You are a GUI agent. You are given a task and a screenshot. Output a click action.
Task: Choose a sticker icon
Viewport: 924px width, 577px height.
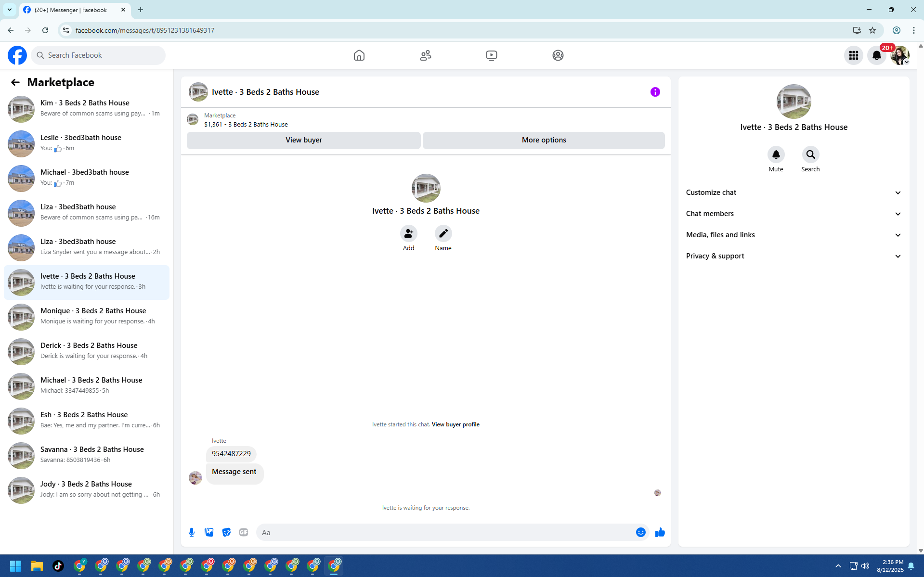tap(226, 532)
